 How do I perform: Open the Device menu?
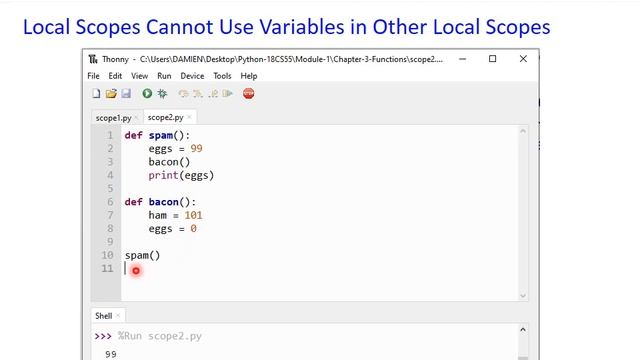tap(192, 76)
